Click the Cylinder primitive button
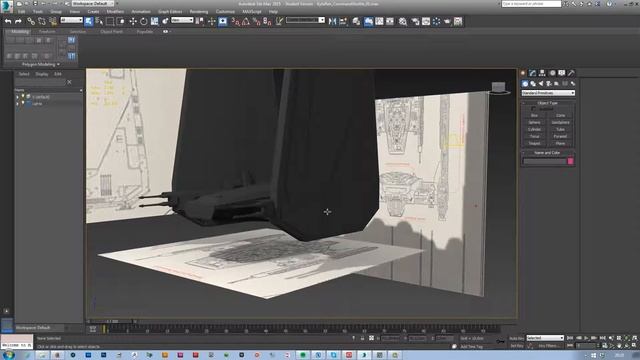Screen dimensions: 640x360 coord(534,129)
